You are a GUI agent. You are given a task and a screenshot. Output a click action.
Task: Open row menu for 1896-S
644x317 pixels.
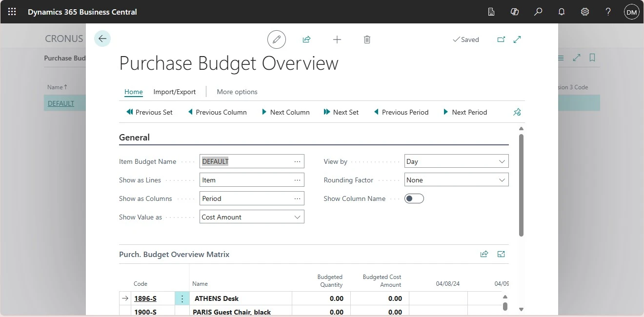click(x=182, y=298)
